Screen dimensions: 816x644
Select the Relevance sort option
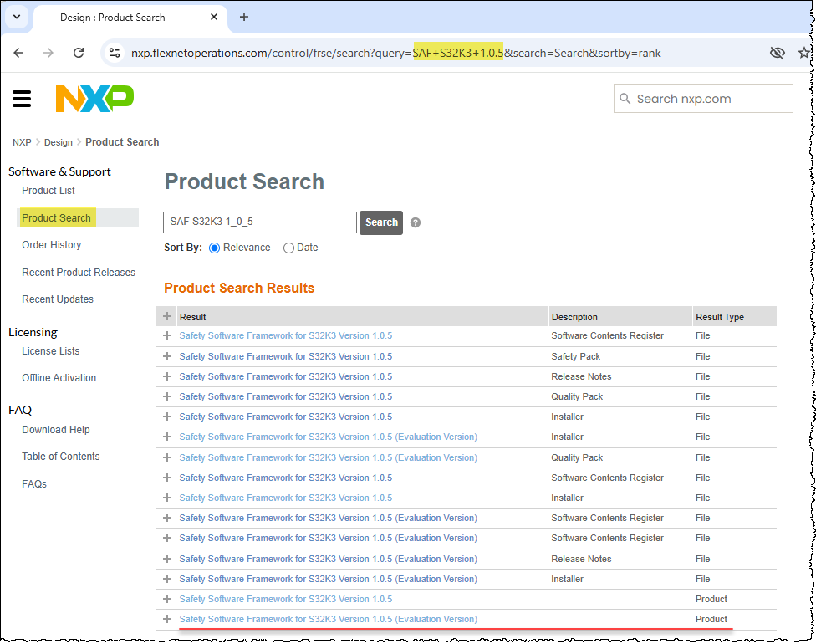tap(217, 248)
